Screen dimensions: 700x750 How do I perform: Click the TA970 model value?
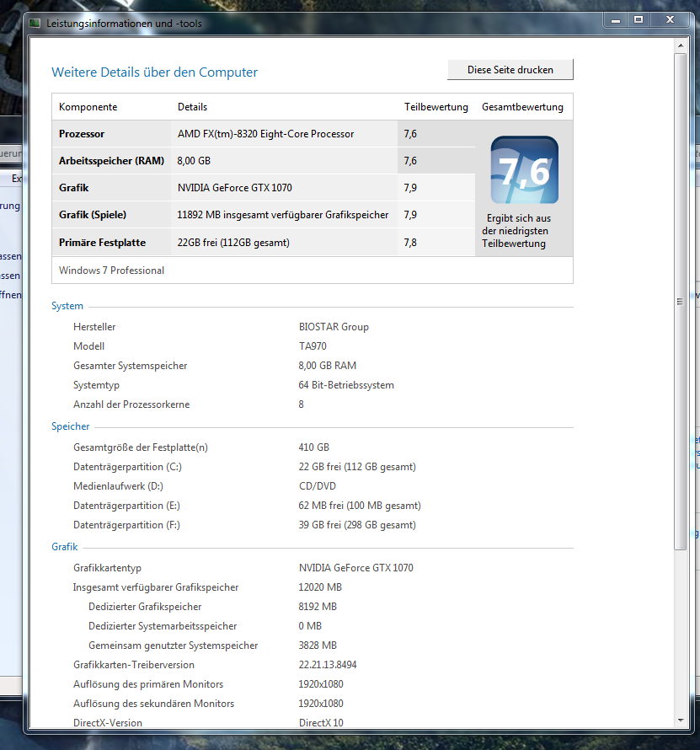pos(313,346)
